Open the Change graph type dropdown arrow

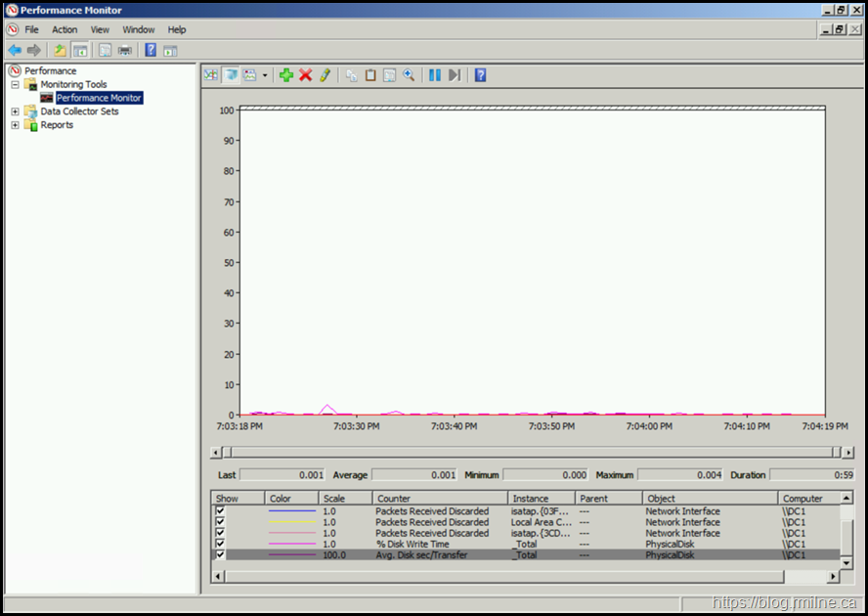click(265, 75)
